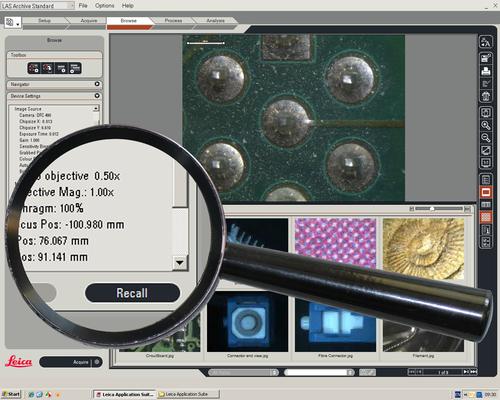The width and height of the screenshot is (500, 400).
Task: Click the bottom-most icon in right toolbar
Action: tap(486, 242)
